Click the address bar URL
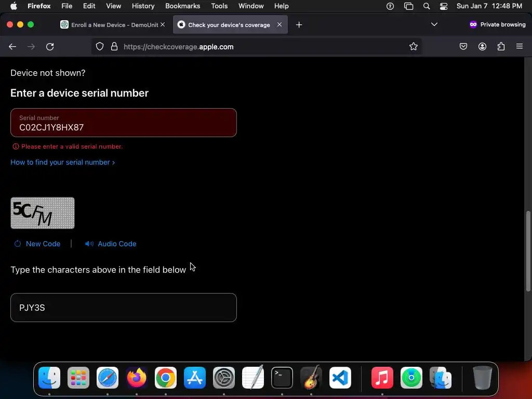532x399 pixels. click(x=179, y=47)
